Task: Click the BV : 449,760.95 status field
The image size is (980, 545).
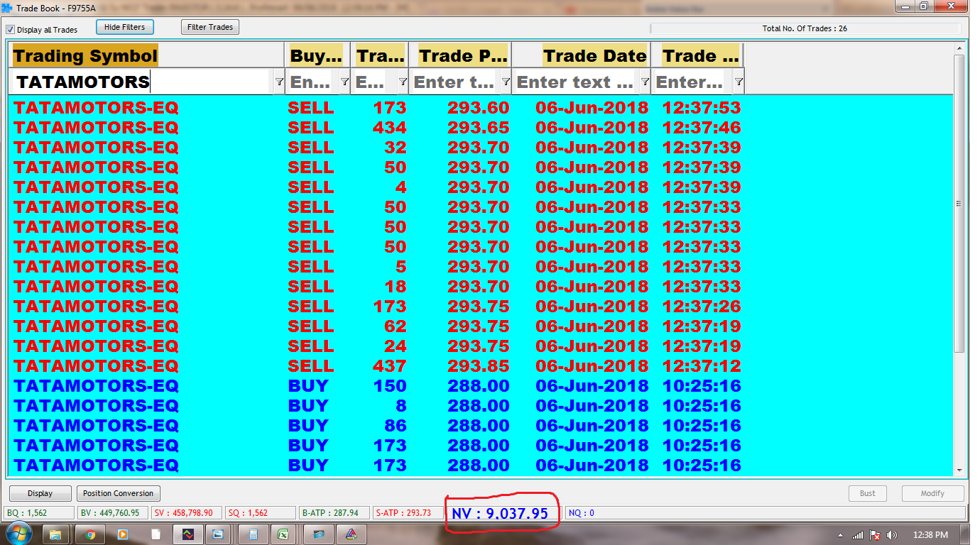Action: [x=112, y=512]
